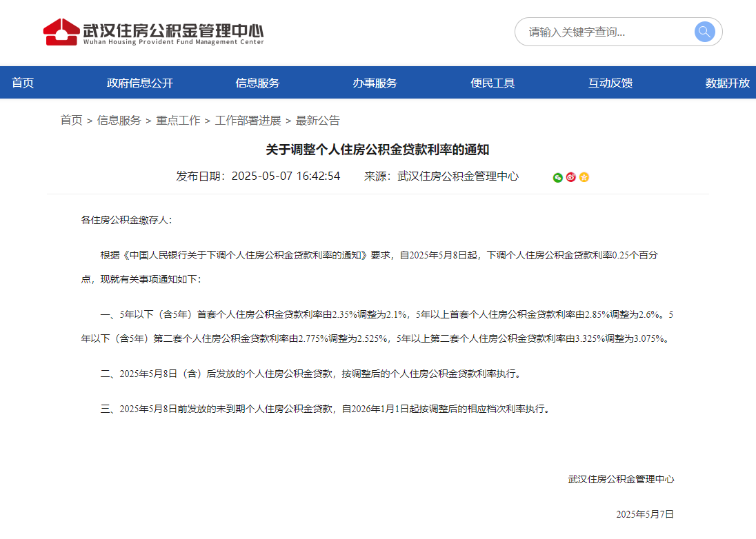
Task: Click the paragraph beginning 一、5年以下（含5年）首套
Action: [x=377, y=327]
